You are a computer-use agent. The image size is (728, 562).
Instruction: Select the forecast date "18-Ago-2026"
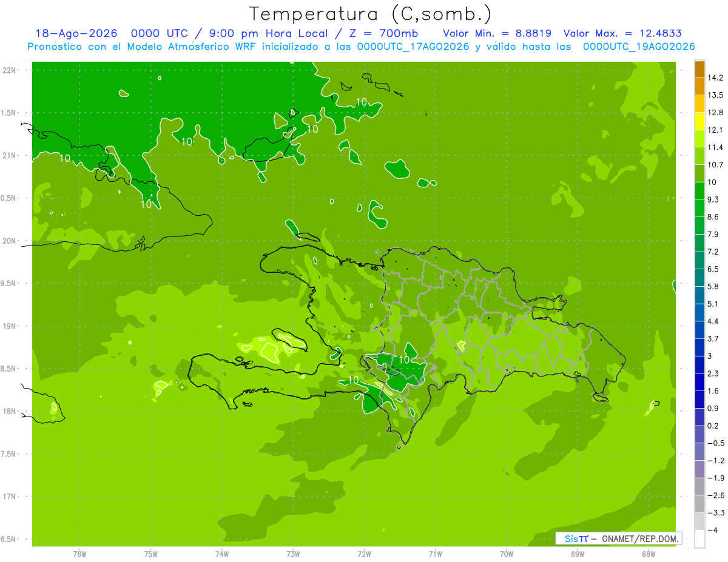coord(76,33)
